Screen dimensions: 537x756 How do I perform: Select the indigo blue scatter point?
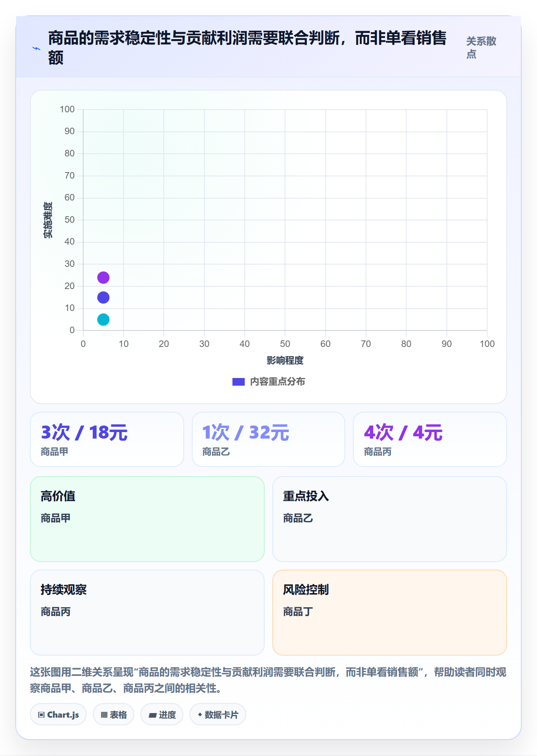tap(103, 297)
